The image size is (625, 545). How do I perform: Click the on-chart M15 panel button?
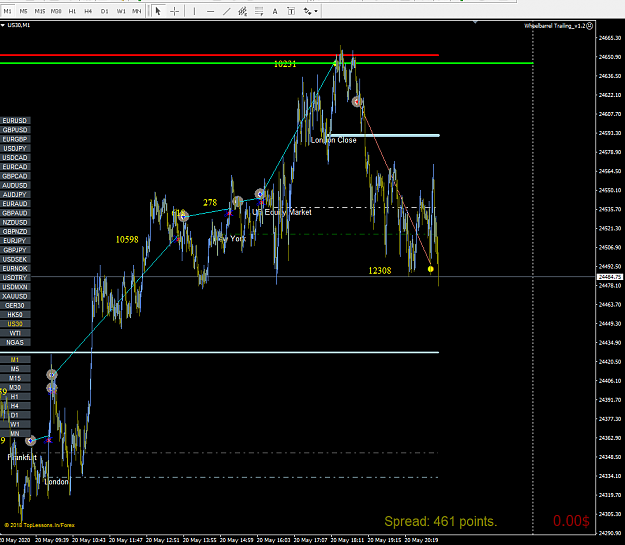(15, 378)
